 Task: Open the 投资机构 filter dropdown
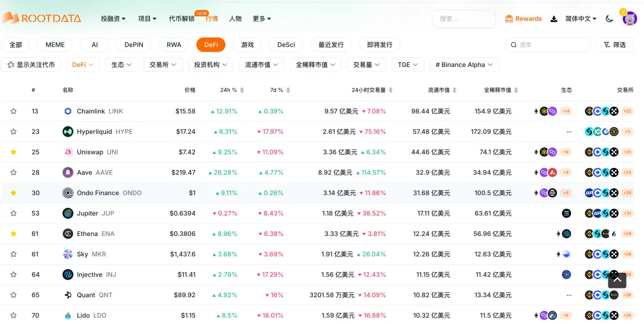tap(211, 65)
